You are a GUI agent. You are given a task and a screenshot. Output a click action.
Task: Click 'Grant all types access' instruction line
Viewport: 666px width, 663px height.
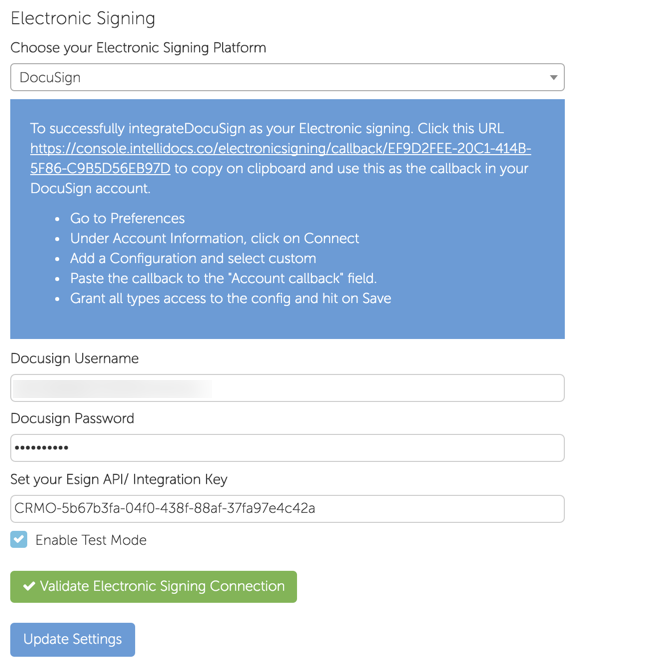point(231,298)
